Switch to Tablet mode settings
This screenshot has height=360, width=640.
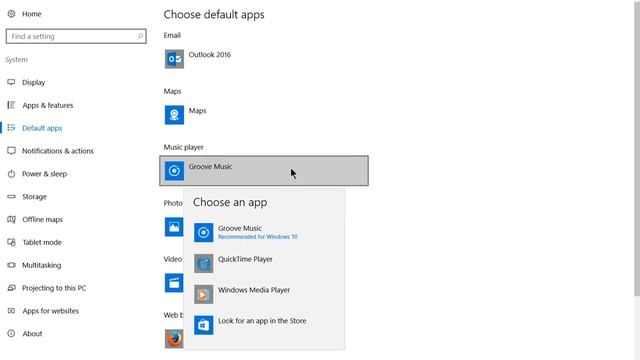(42, 242)
